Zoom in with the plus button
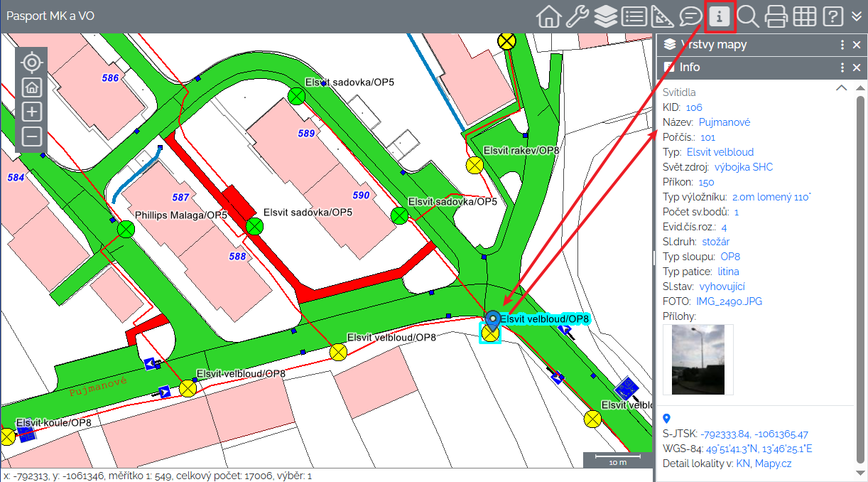Screen dimensions: 868x482 [x=32, y=112]
